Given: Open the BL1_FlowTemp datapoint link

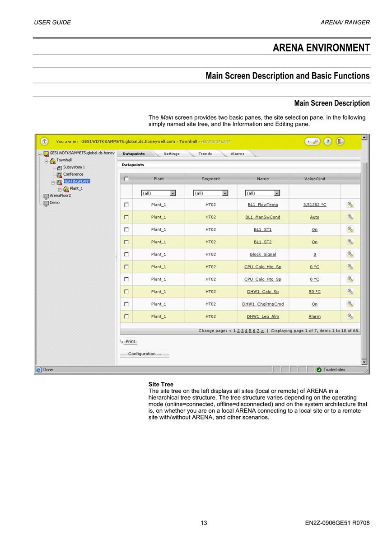Looking at the screenshot, I should pos(263,205).
